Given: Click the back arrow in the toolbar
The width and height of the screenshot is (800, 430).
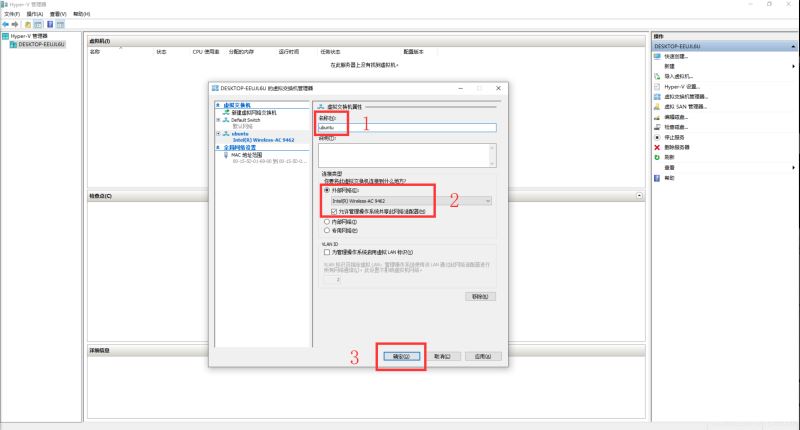Looking at the screenshot, I should [x=6, y=23].
